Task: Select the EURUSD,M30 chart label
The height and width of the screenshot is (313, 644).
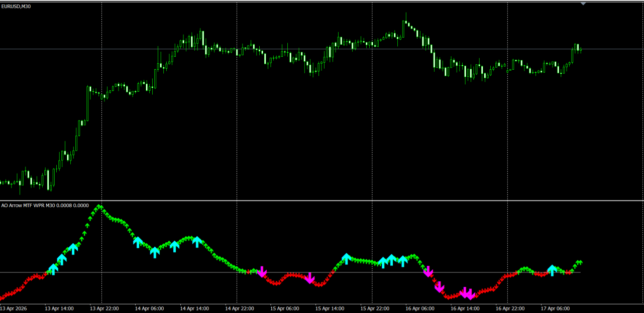Action: tap(16, 7)
